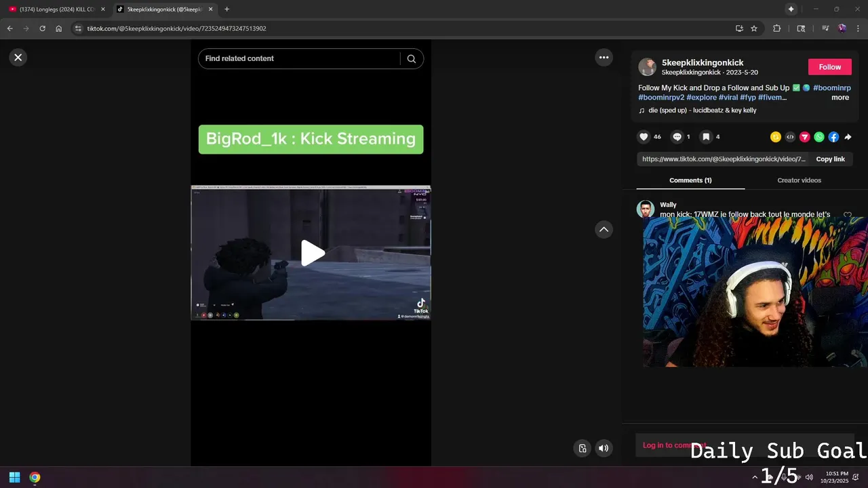
Task: Open Google Lens search icon in the toolbar
Action: click(x=801, y=28)
